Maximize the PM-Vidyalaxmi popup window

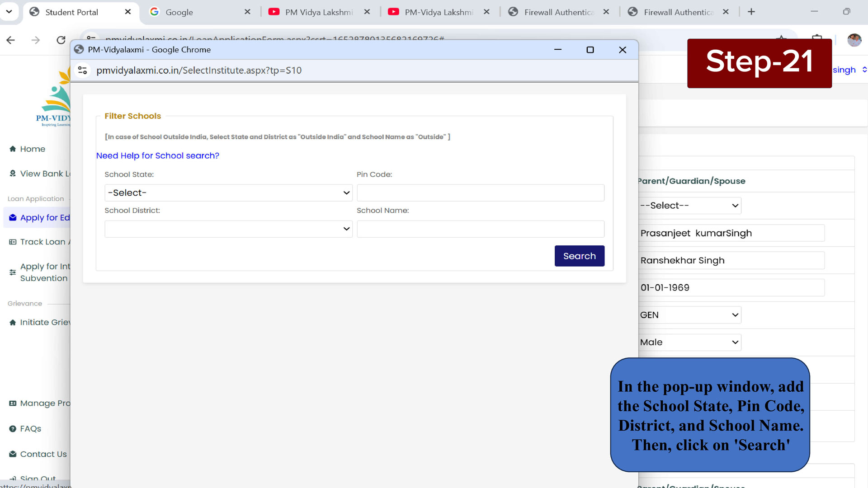(590, 50)
